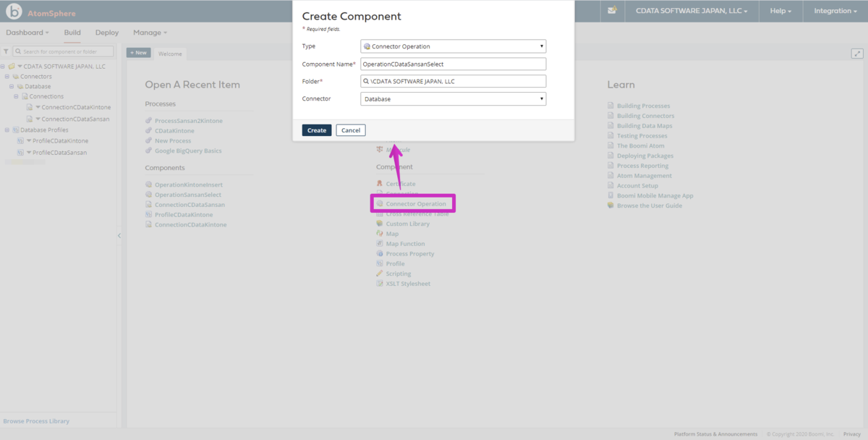Click the Cancel button in dialog
868x440 pixels.
351,130
